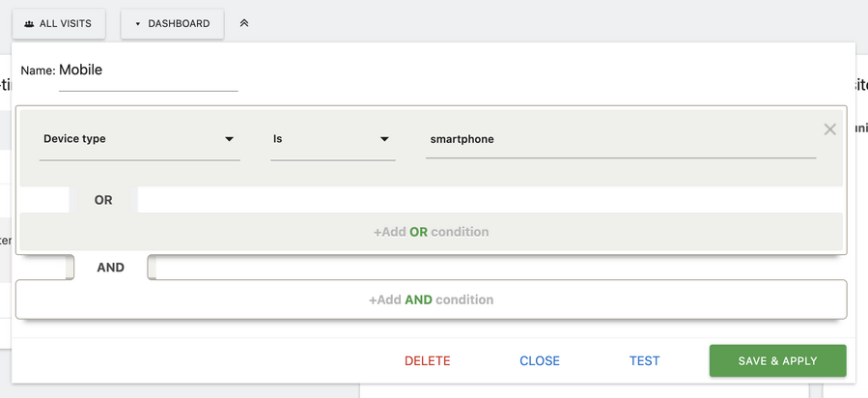Viewport: 868px width, 398px height.
Task: Add a new AND condition
Action: 431,299
